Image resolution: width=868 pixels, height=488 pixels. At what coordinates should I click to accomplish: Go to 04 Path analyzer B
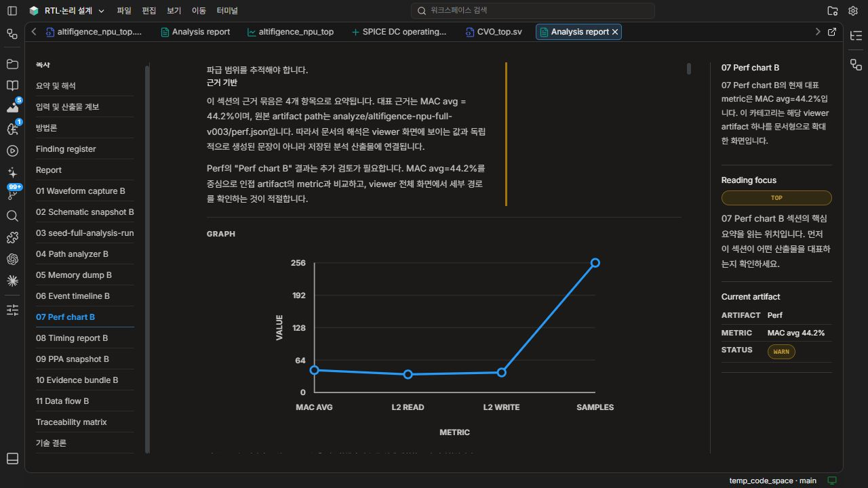tap(85, 254)
